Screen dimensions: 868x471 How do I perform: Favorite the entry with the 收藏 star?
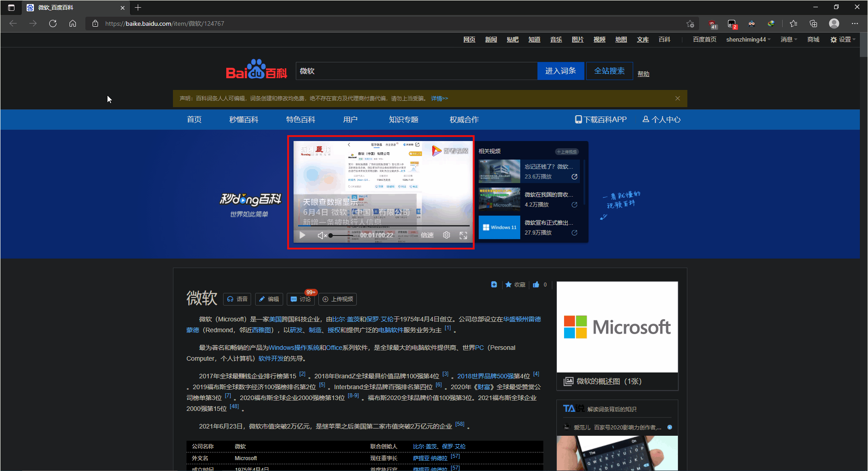click(515, 285)
